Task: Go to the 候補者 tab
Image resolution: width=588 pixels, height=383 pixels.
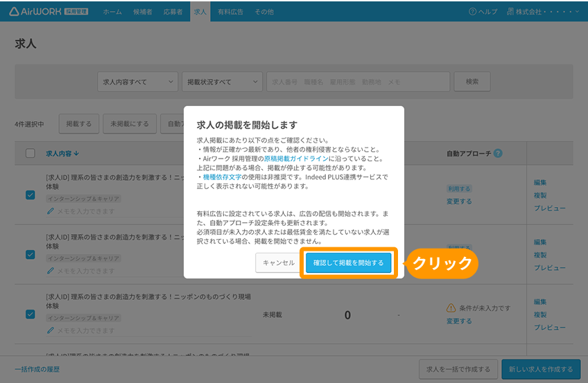Action: tap(143, 12)
